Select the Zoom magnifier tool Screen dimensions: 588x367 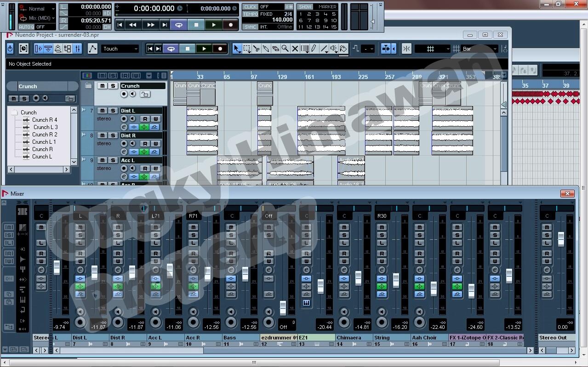click(x=285, y=48)
